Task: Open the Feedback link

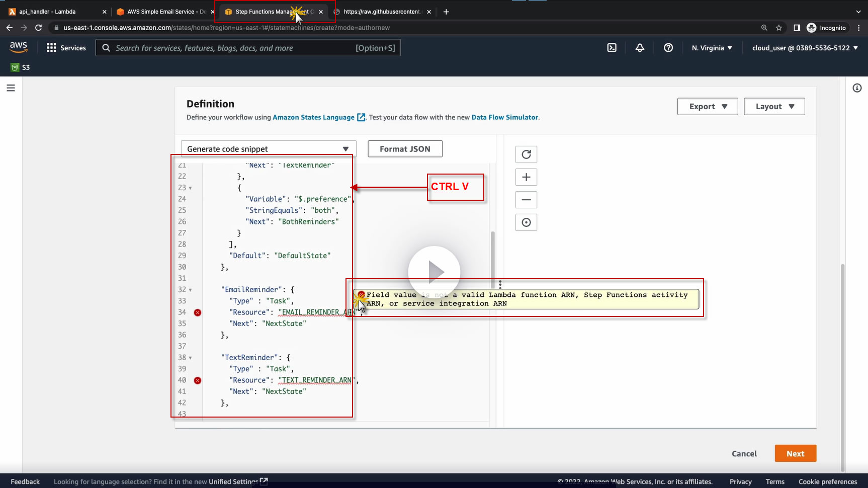Action: (x=25, y=481)
